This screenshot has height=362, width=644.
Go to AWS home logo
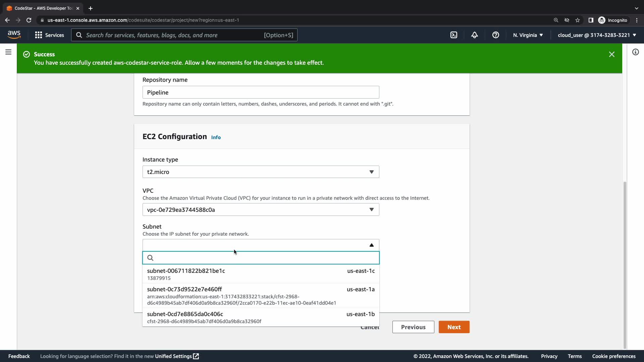[14, 35]
